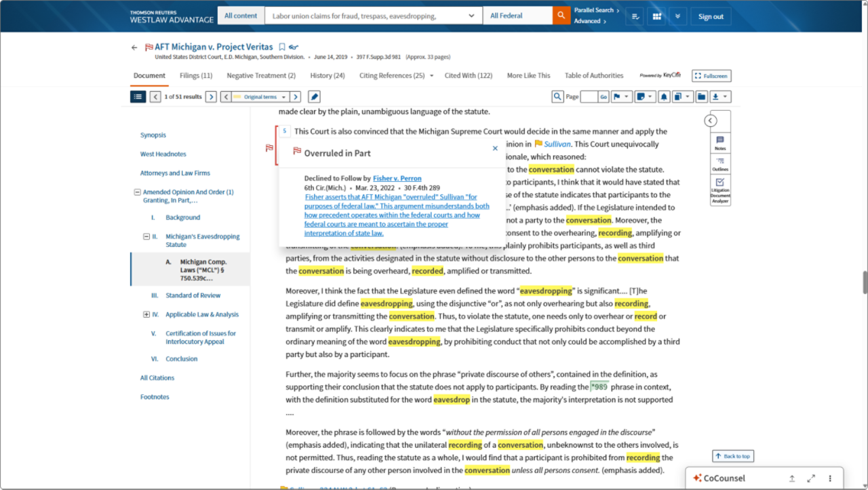Open the Fisher v. Perron link
The height and width of the screenshot is (490, 868).
point(397,178)
